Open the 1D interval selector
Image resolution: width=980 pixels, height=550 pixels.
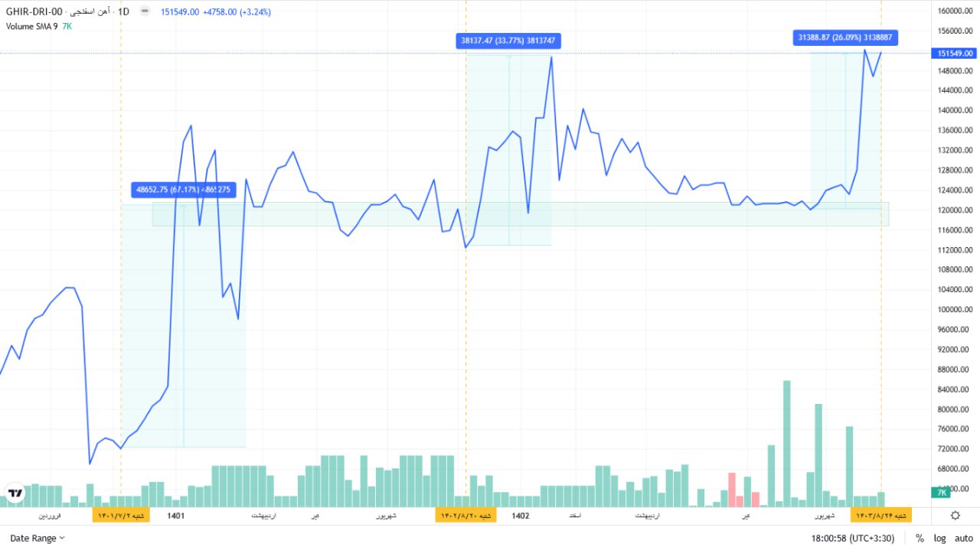pos(123,11)
